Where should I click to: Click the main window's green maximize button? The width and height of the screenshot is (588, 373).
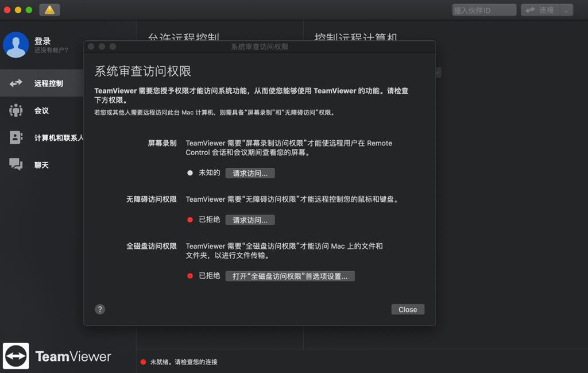coord(29,10)
